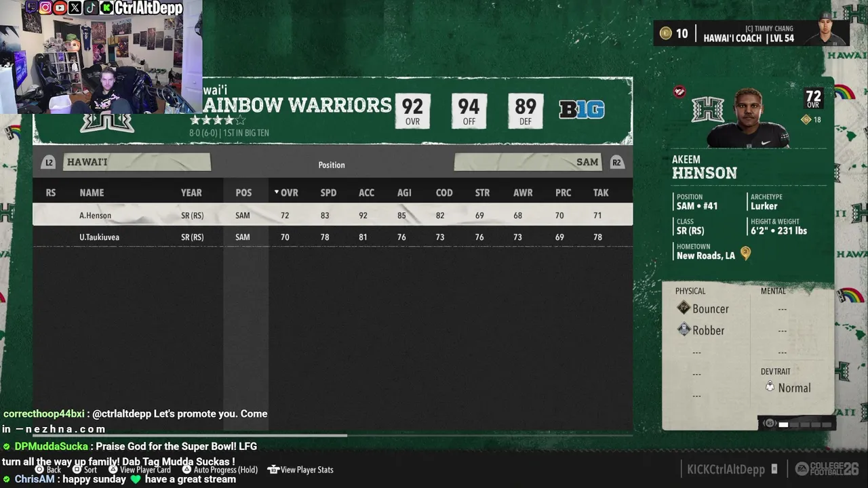Click the YouTube logo in stream overlay

(60, 7)
